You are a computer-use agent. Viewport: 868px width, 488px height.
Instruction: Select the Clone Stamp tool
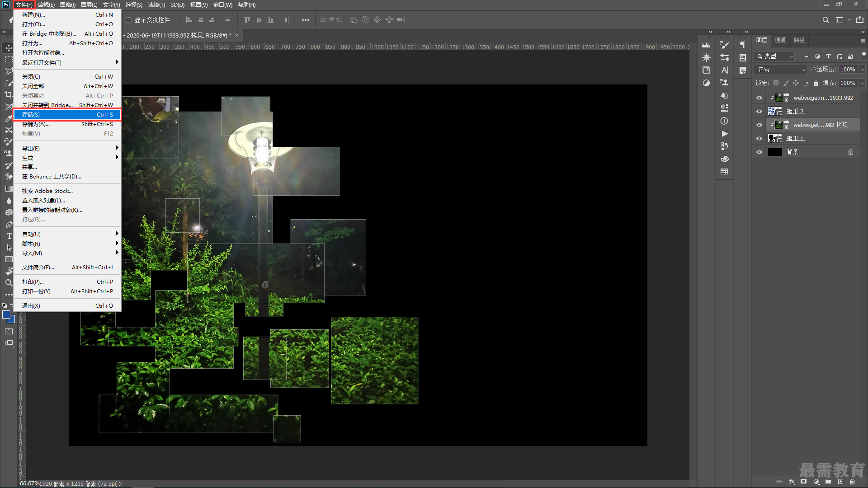9,154
